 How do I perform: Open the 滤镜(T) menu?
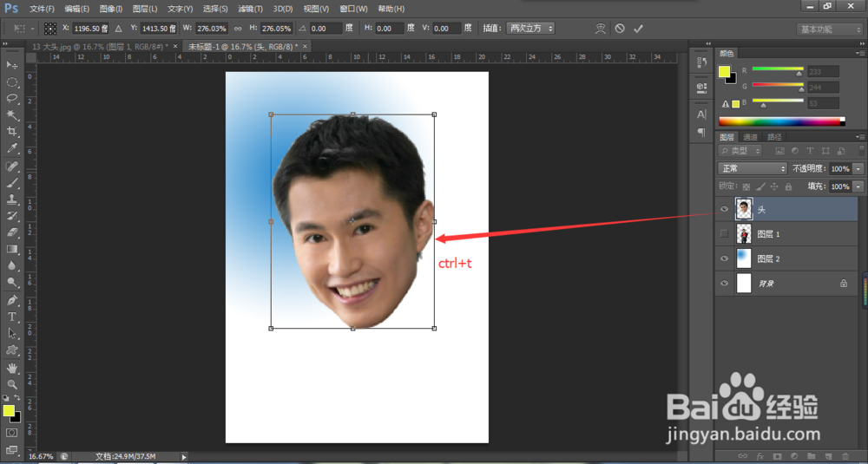click(250, 9)
